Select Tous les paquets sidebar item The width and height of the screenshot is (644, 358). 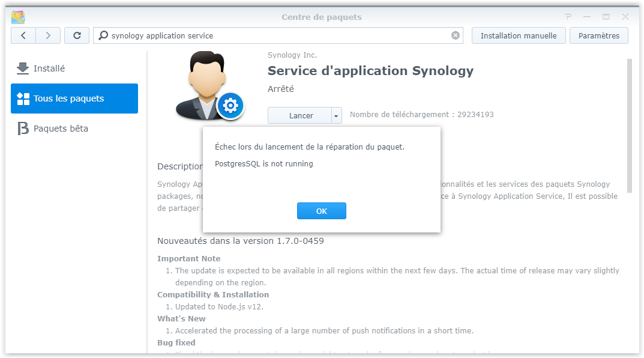[x=74, y=99]
